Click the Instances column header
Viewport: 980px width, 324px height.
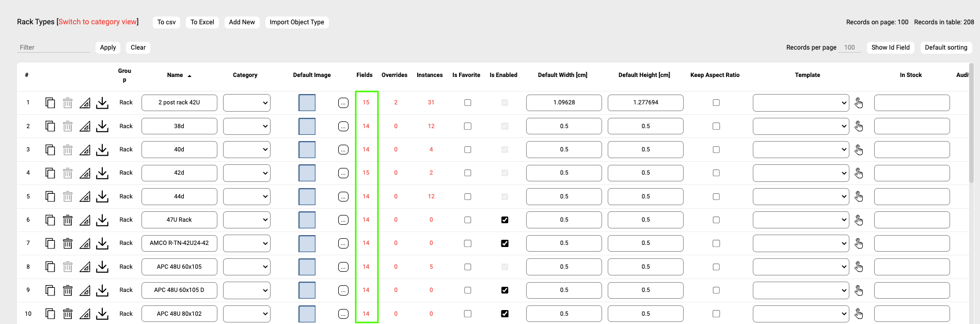pos(430,75)
